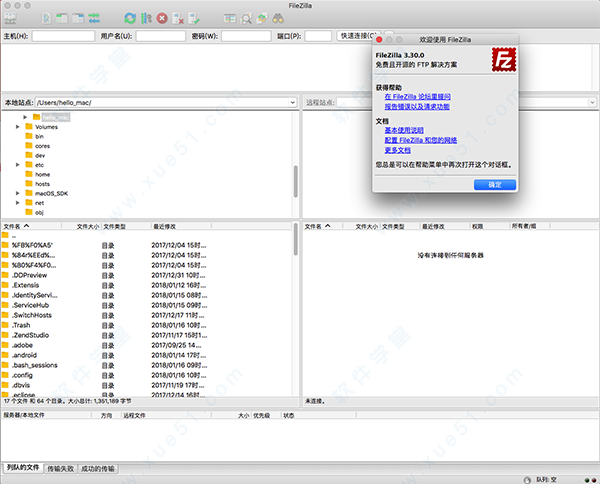Click the 密码(W) password input field
This screenshot has width=600, height=484.
[246, 36]
